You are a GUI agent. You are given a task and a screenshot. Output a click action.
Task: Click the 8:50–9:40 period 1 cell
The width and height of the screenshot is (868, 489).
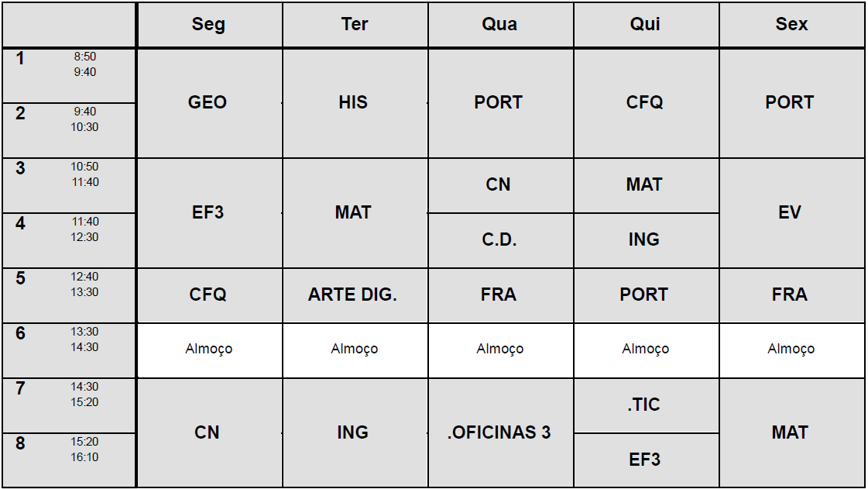pyautogui.click(x=69, y=75)
